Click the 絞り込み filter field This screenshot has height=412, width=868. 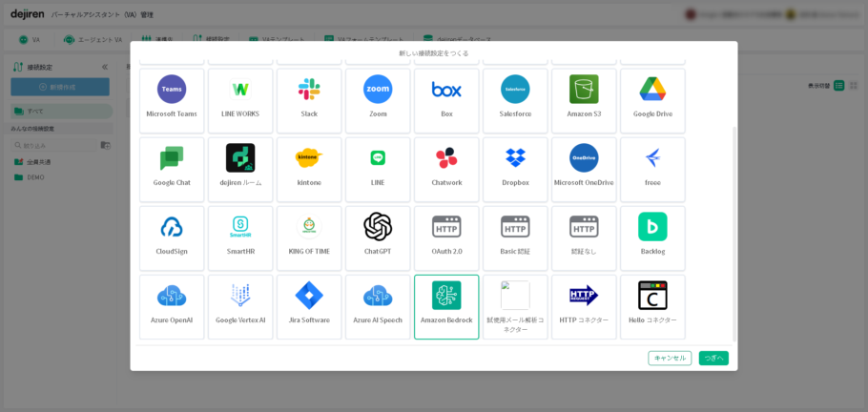tap(53, 145)
